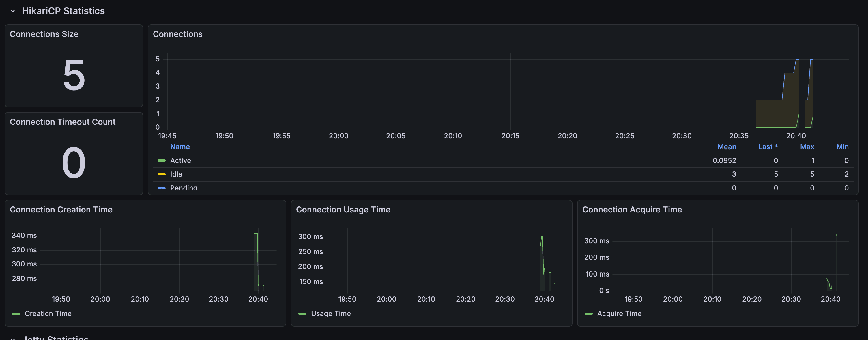868x340 pixels.
Task: Open Connection Timeout Count panel title menu
Action: [x=62, y=122]
